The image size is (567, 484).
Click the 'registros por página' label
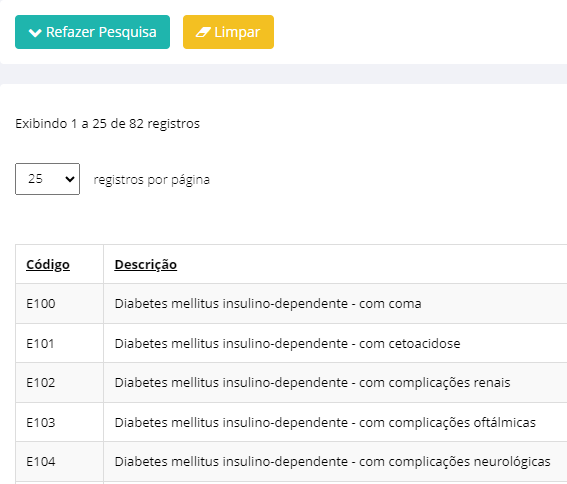coord(152,180)
